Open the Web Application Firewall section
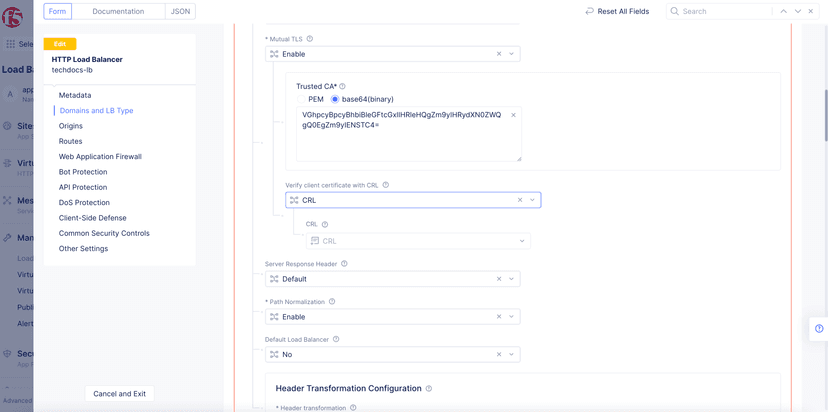 [x=100, y=157]
